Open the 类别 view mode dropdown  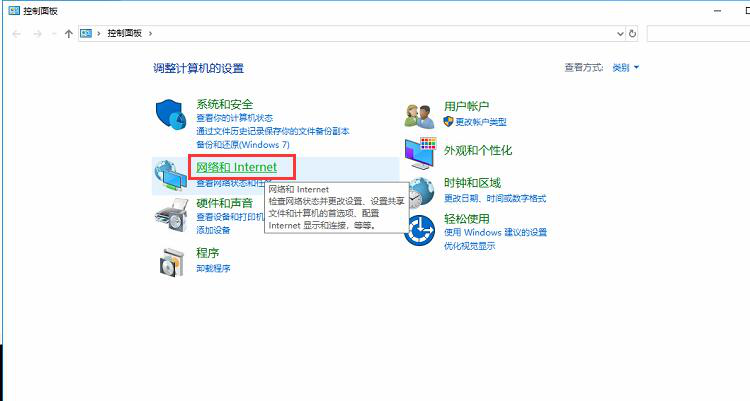tap(626, 68)
